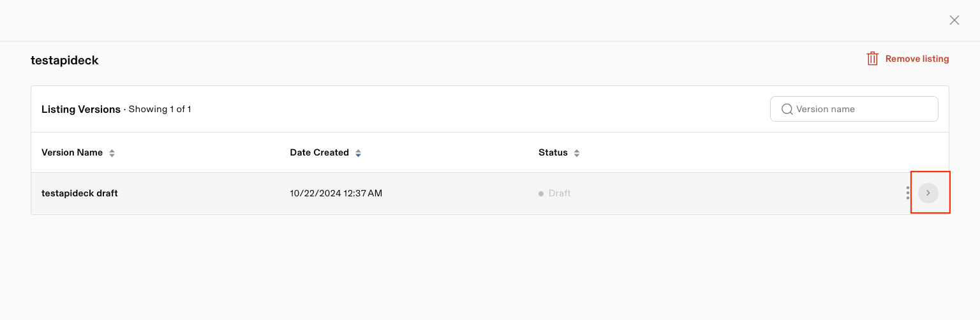Click the Remove listing text link

click(x=917, y=59)
